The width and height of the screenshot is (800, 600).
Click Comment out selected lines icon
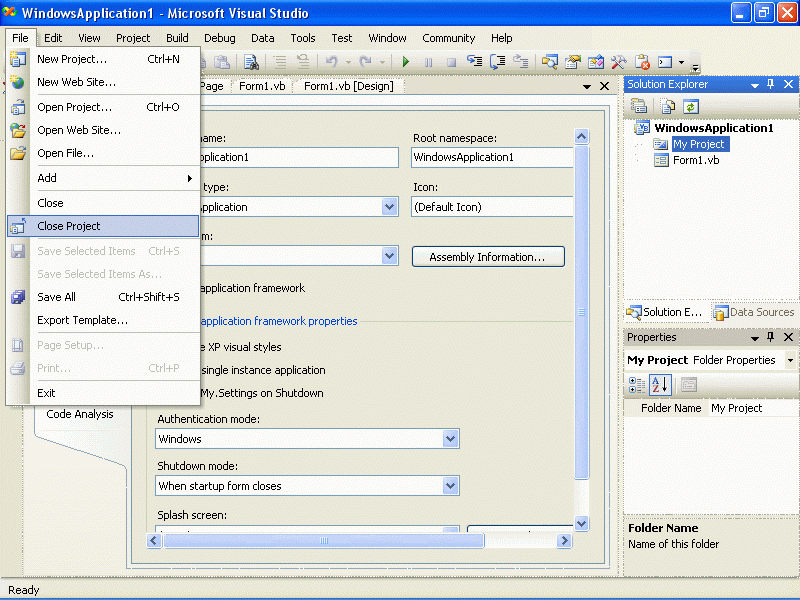tap(280, 62)
